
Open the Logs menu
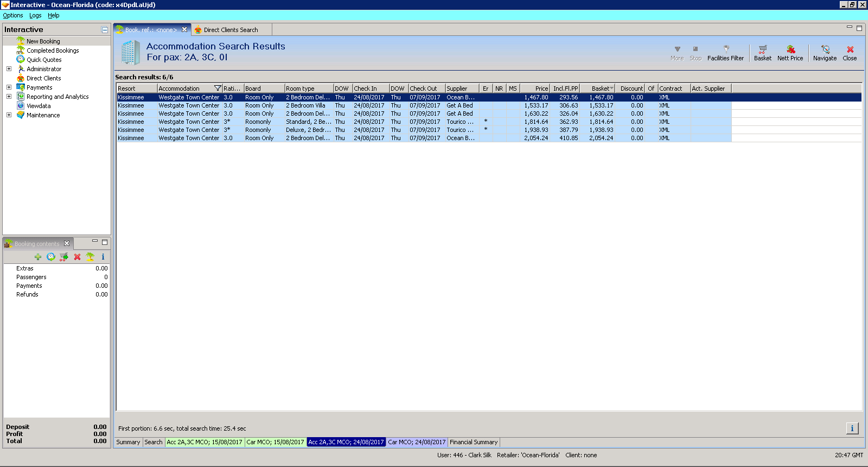click(35, 15)
